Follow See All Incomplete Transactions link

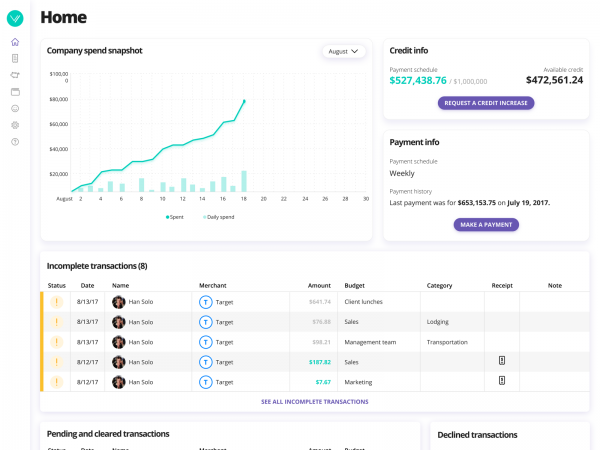314,401
